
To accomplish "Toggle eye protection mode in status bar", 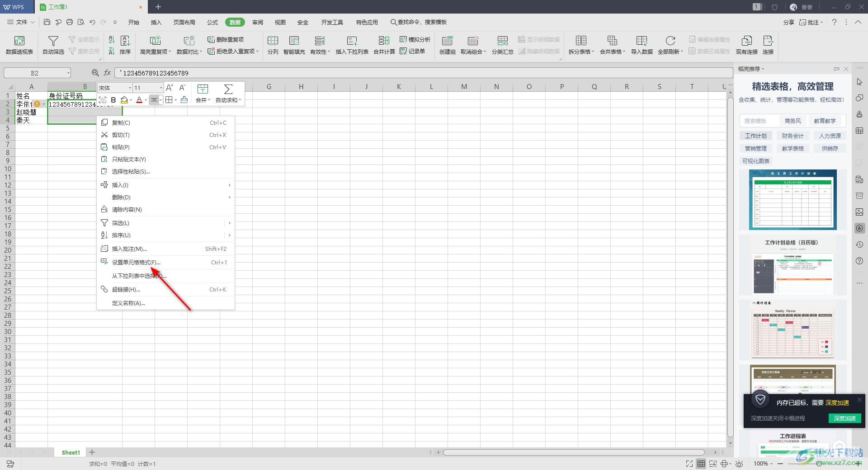I will pyautogui.click(x=739, y=464).
